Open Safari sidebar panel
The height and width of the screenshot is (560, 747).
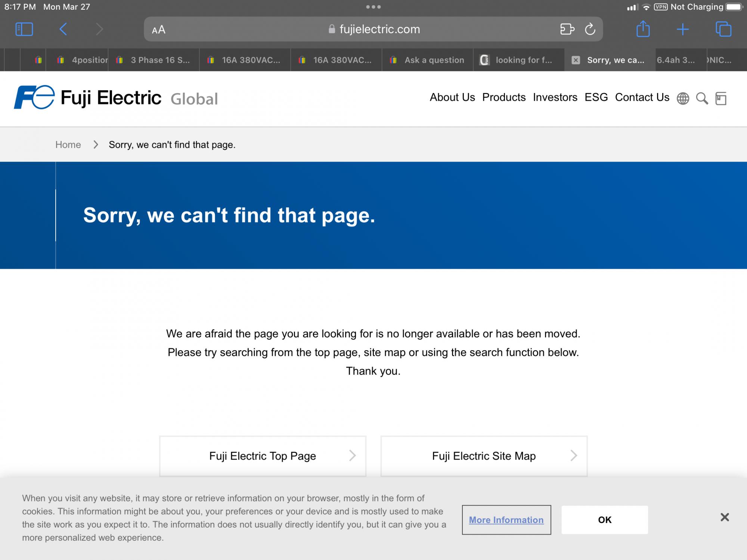click(24, 29)
